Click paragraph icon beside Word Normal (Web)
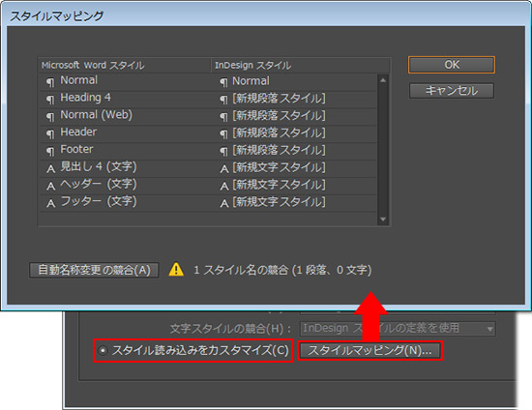 tap(50, 117)
